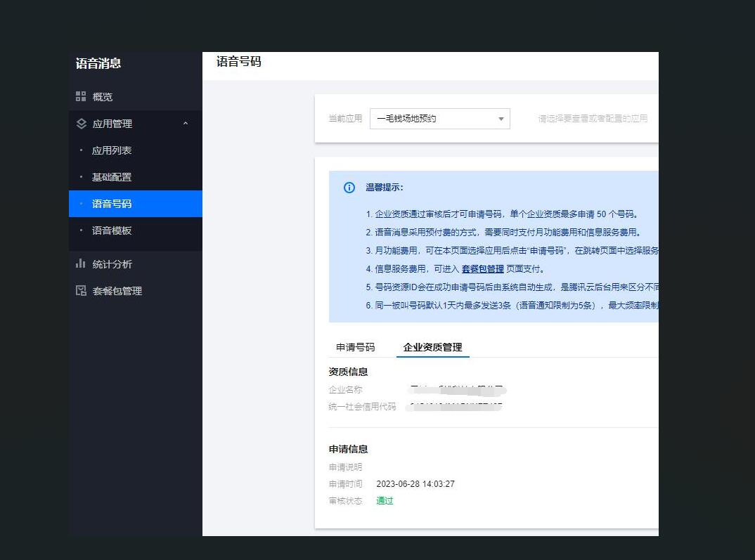The width and height of the screenshot is (755, 560).
Task: Click the green 通过 status
Action: click(x=385, y=501)
